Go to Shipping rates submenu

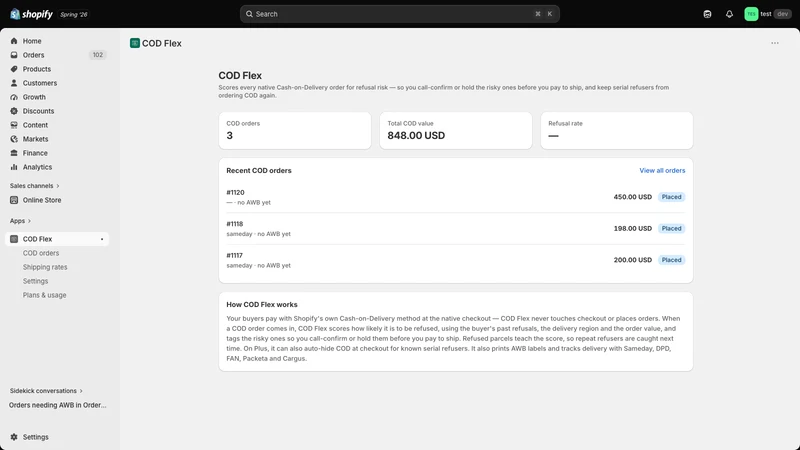tap(45, 267)
